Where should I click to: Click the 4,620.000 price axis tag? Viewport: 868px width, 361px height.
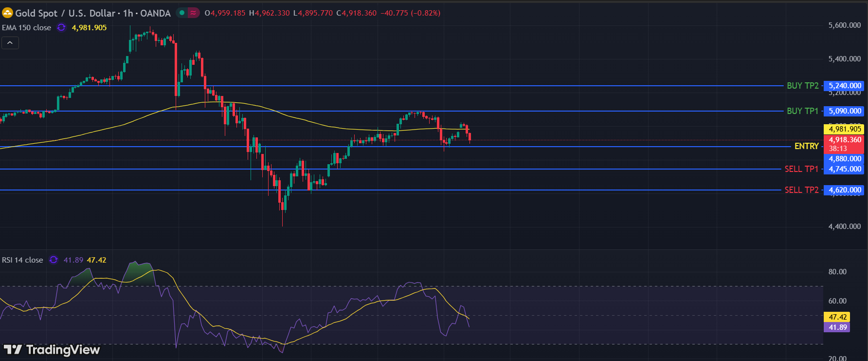(x=845, y=190)
